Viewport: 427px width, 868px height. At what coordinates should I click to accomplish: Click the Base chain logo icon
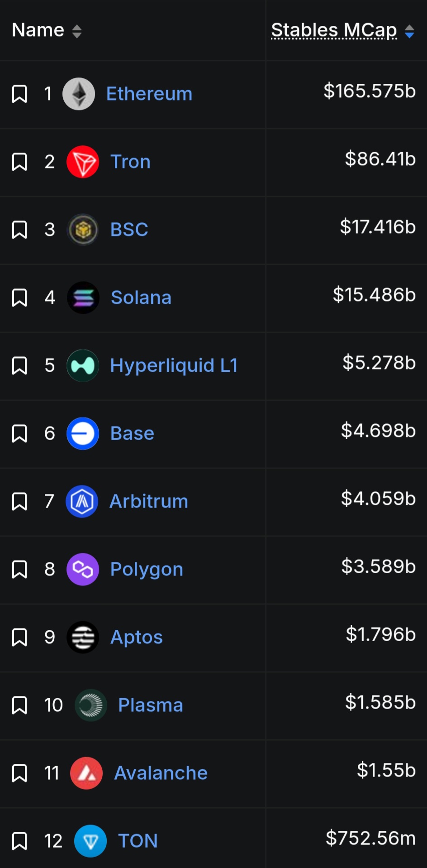tap(83, 433)
